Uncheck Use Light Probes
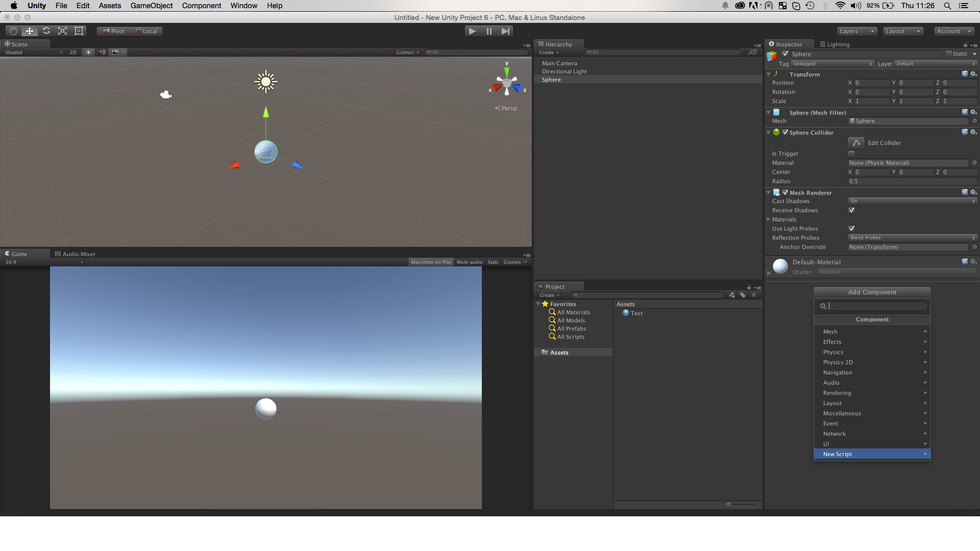The height and width of the screenshot is (551, 980). coord(851,229)
